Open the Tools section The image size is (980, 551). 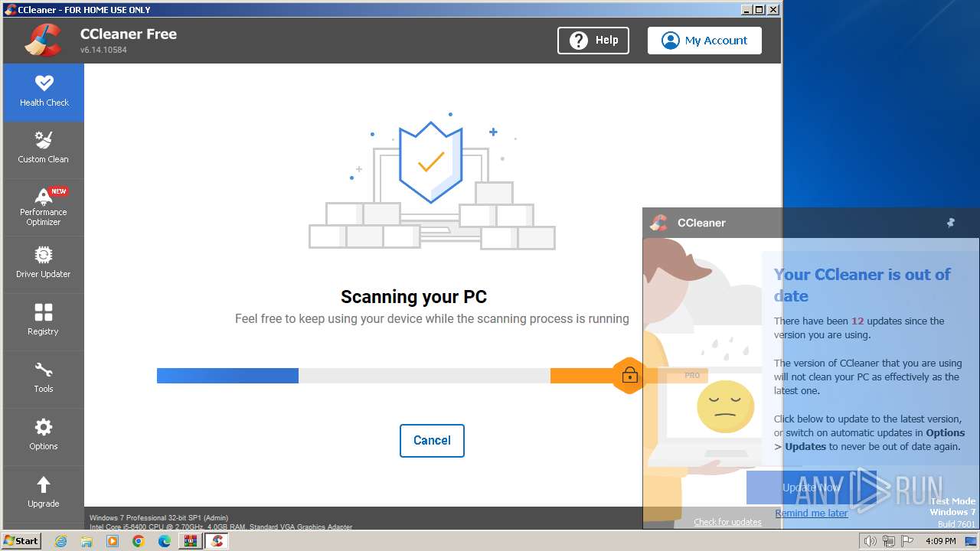coord(44,380)
